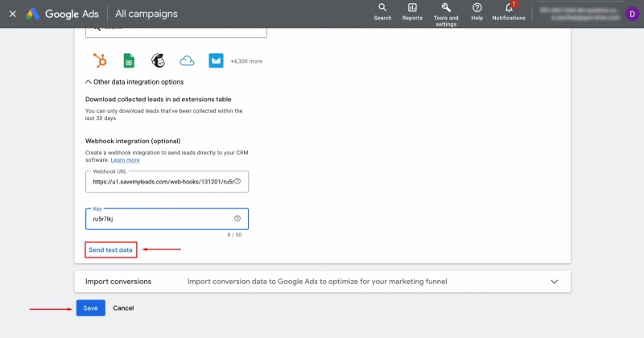This screenshot has height=338, width=644.
Task: Click the integrations search box
Action: 175,32
